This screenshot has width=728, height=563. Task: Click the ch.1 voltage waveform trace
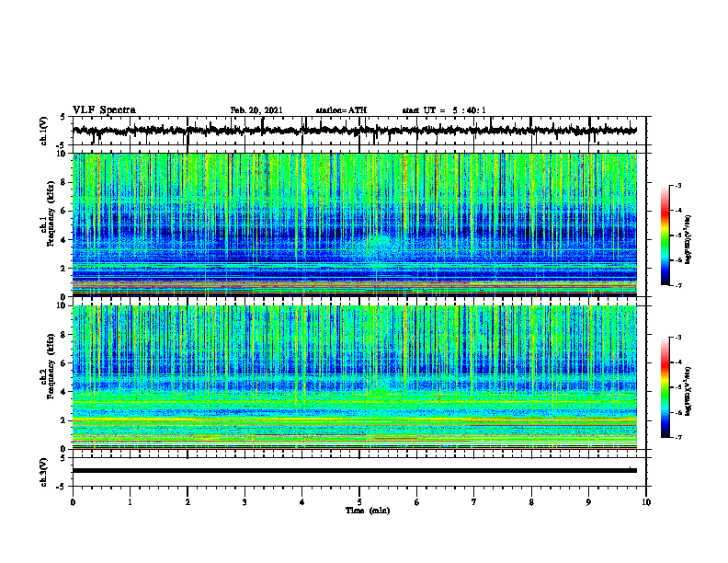(x=355, y=131)
